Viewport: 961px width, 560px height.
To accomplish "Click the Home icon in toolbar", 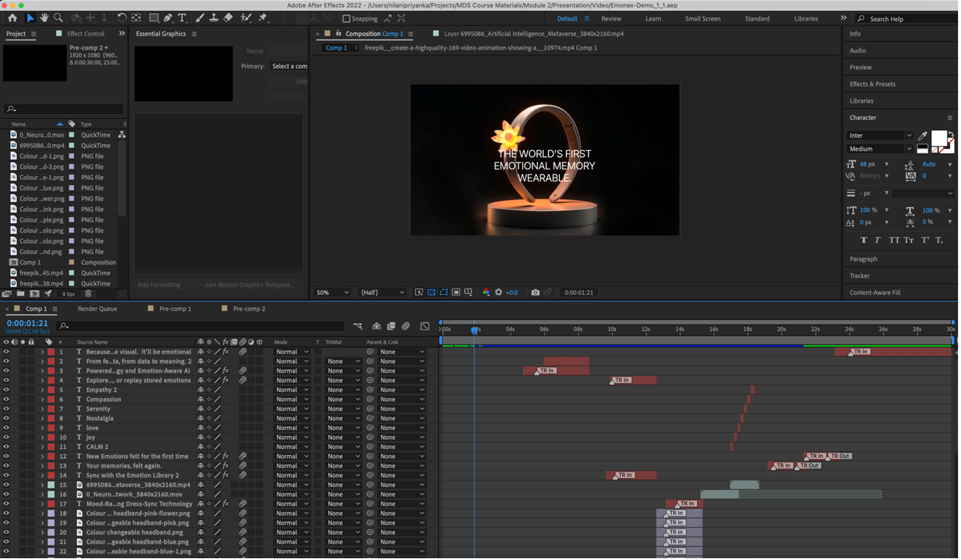I will (12, 18).
